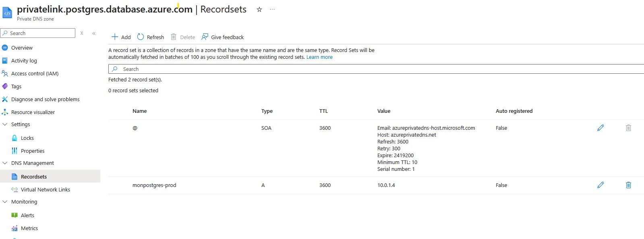644x239 pixels.
Task: Click the Value column header
Action: tap(384, 111)
